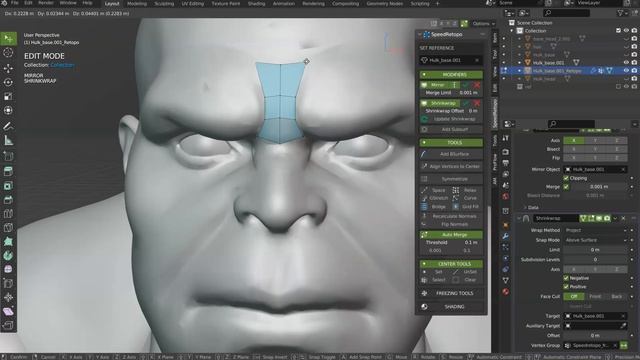
Task: Select the Extrude Region tool
Action: click(x=8, y=171)
